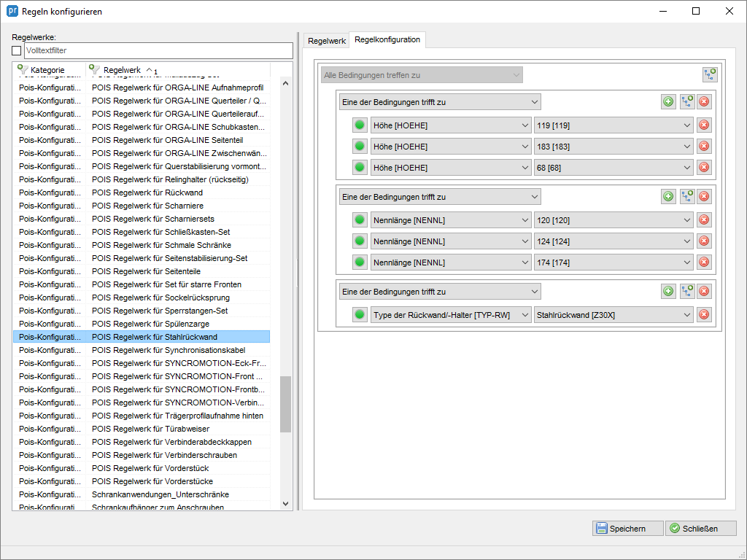
Task: Click the Volltextfilter input field
Action: pyautogui.click(x=158, y=50)
